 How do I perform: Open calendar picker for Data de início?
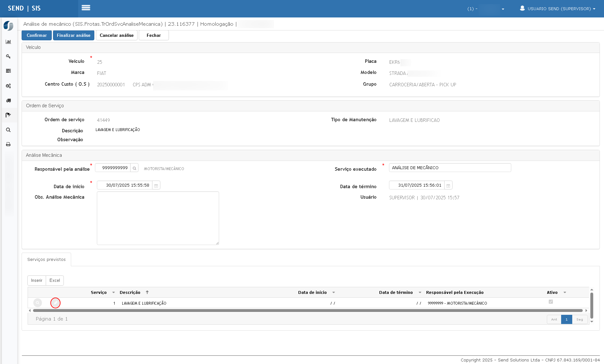click(156, 185)
